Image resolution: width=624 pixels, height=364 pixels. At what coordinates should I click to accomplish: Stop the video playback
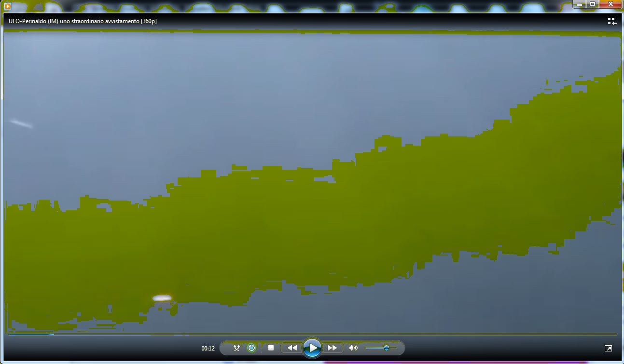click(271, 348)
